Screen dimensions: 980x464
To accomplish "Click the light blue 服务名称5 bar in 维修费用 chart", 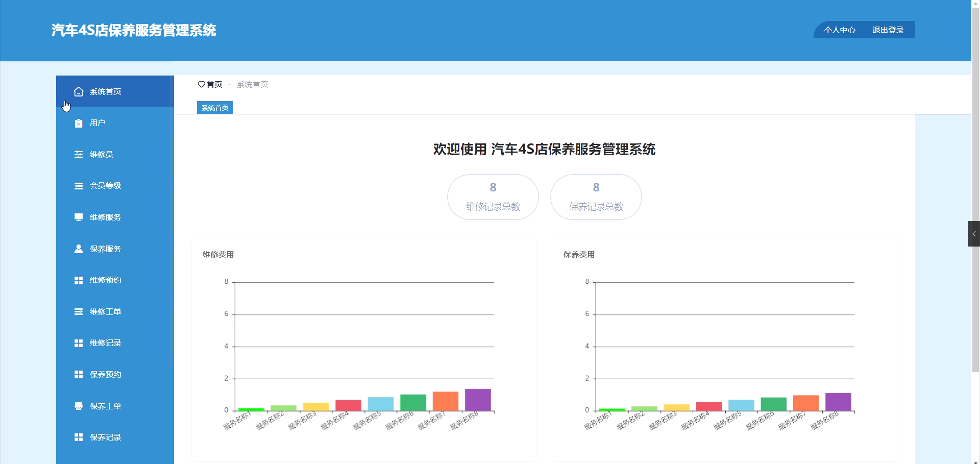I will point(381,404).
